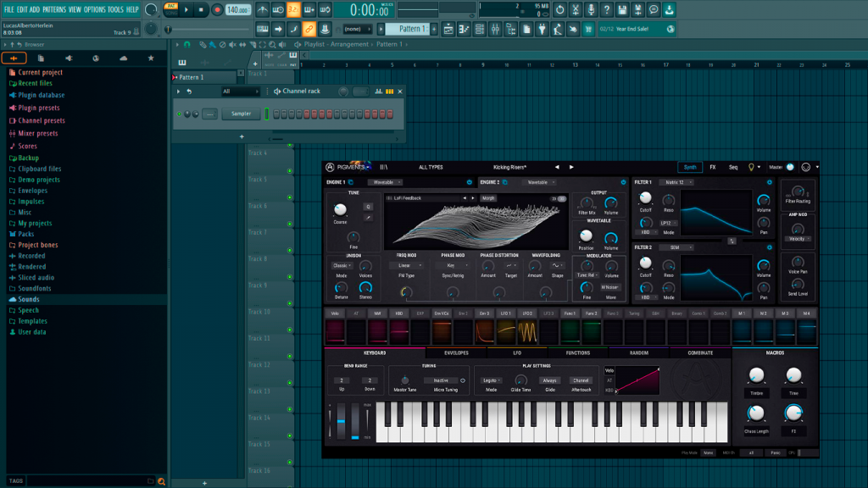Image resolution: width=868 pixels, height=488 pixels.
Task: Switch to Pigments FX tab
Action: (713, 167)
